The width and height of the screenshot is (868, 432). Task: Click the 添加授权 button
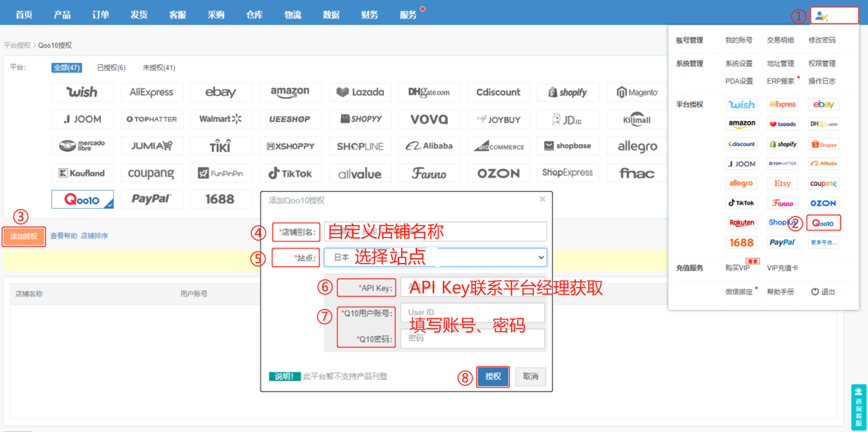click(x=24, y=236)
